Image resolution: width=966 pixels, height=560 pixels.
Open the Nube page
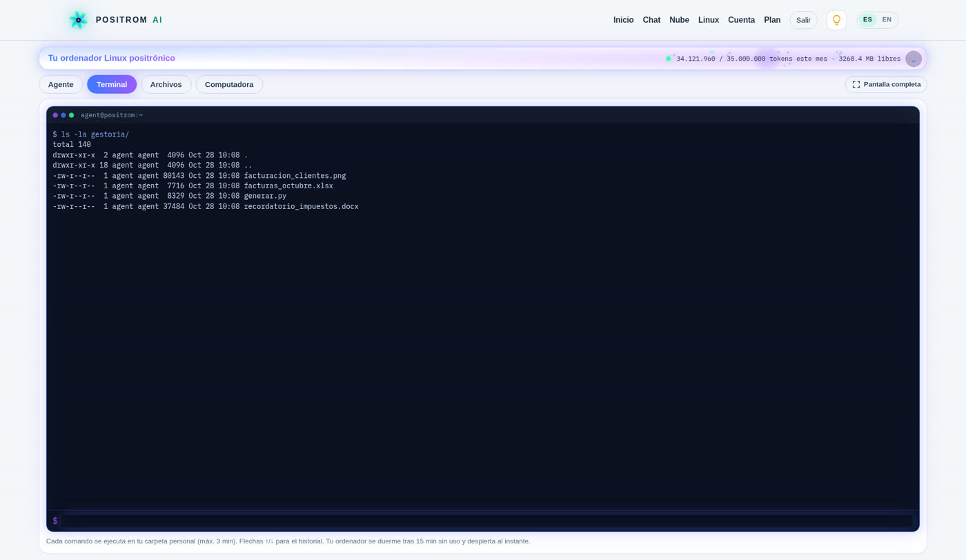(679, 20)
